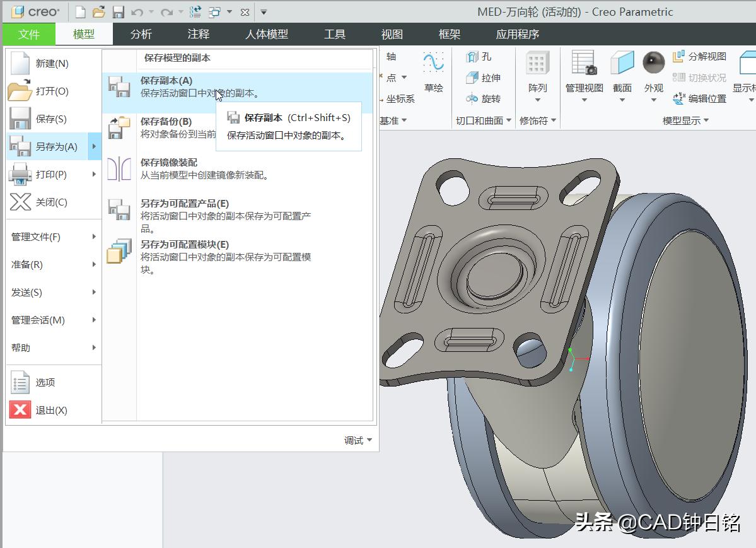This screenshot has width=756, height=548.
Task: Expand the 基准 (Datum) group dropdown
Action: click(403, 120)
